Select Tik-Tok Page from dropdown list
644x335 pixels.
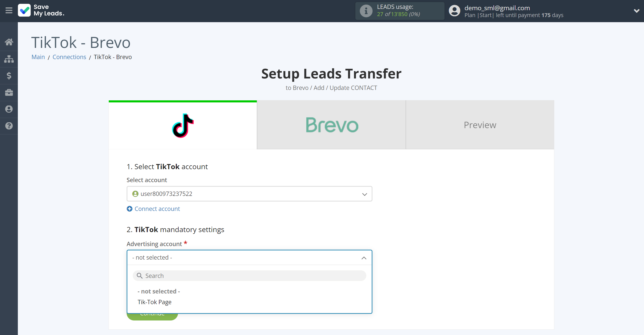click(155, 302)
